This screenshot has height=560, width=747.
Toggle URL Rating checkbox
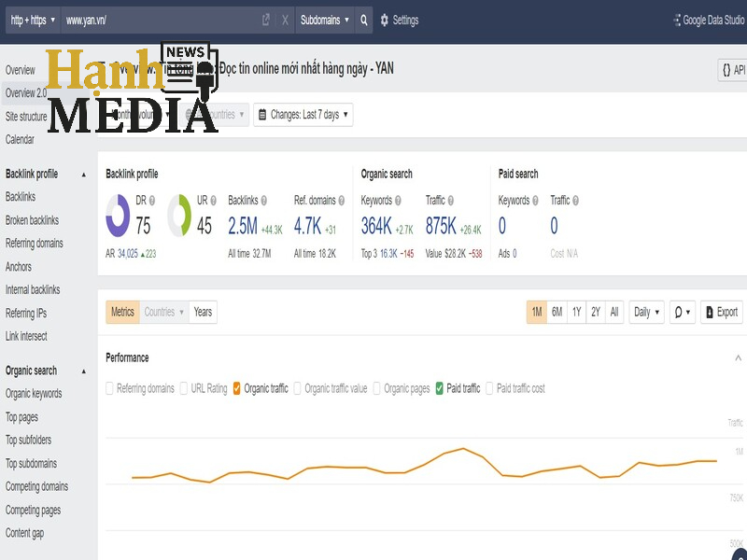tap(183, 388)
